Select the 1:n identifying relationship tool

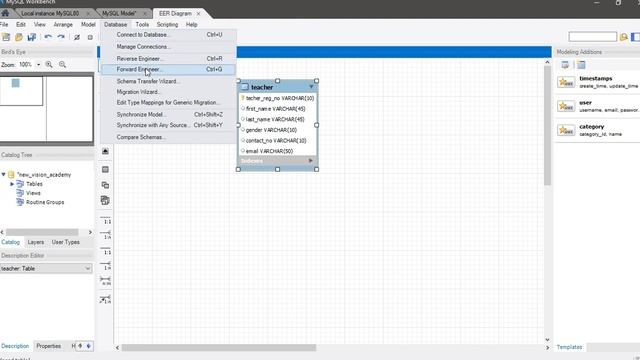[105, 266]
